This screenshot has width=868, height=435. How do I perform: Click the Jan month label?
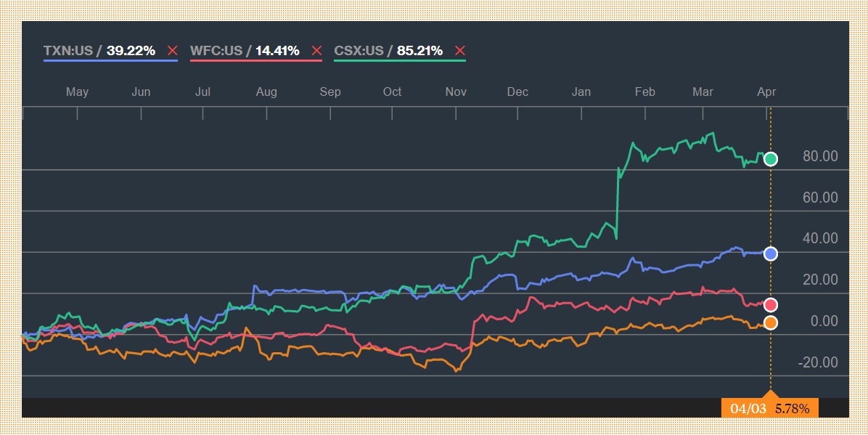(581, 92)
